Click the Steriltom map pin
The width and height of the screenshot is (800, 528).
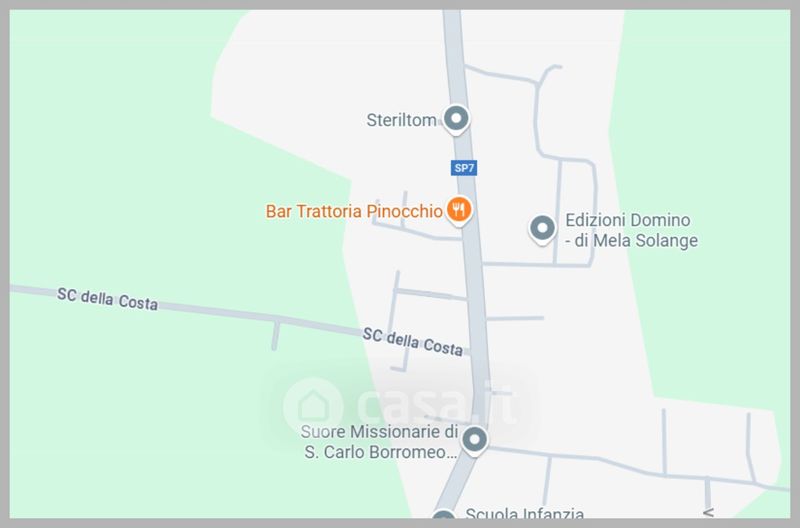point(456,119)
